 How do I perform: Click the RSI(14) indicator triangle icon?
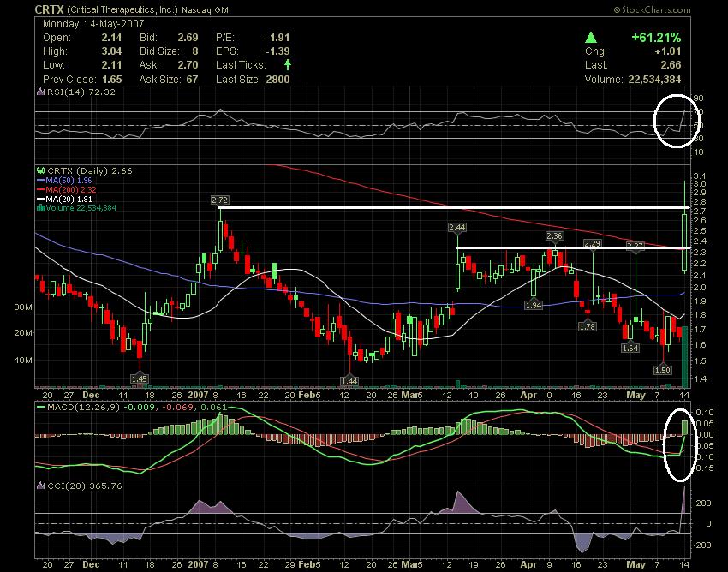click(41, 92)
